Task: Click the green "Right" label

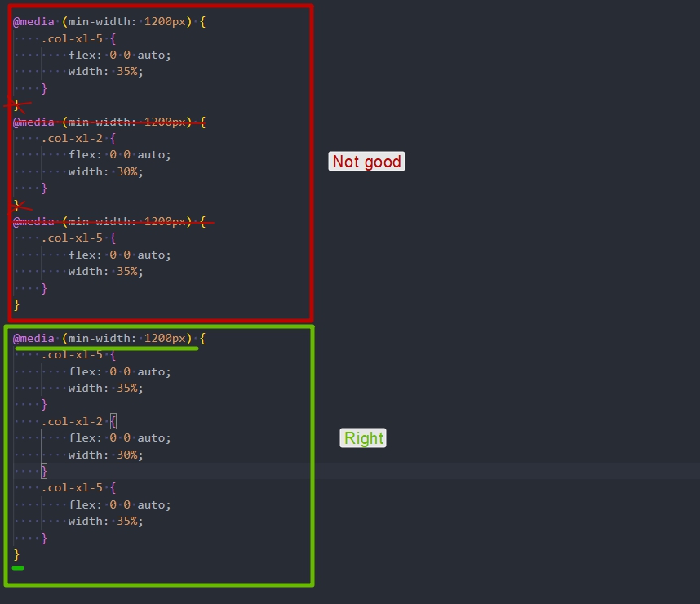Action: pyautogui.click(x=363, y=438)
